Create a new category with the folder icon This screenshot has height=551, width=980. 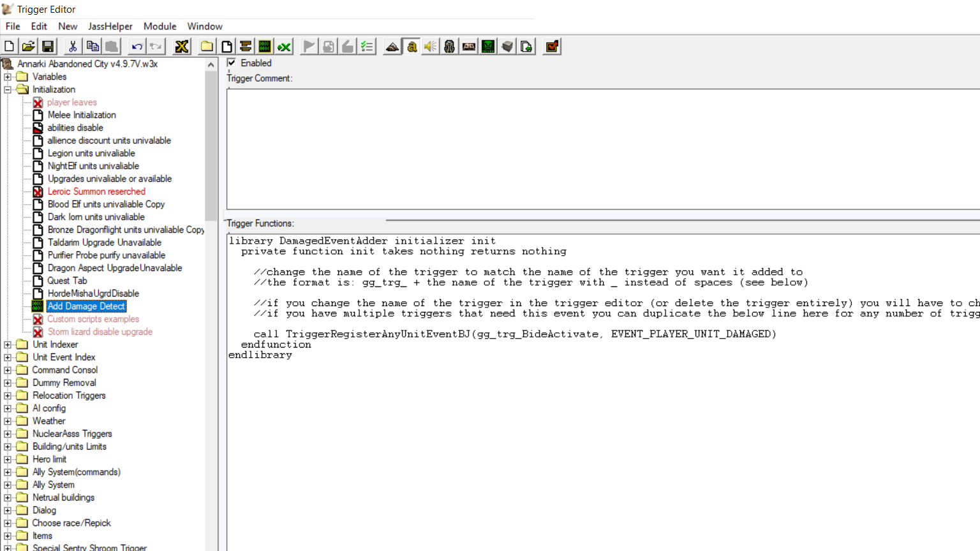point(207,47)
